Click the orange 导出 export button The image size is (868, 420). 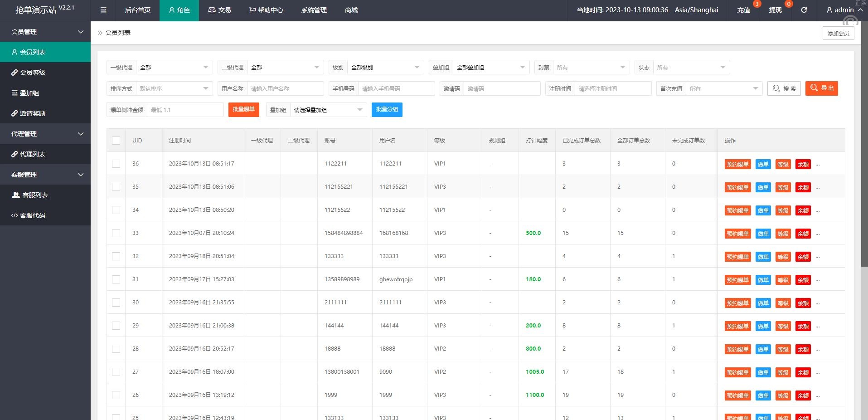[x=821, y=88]
